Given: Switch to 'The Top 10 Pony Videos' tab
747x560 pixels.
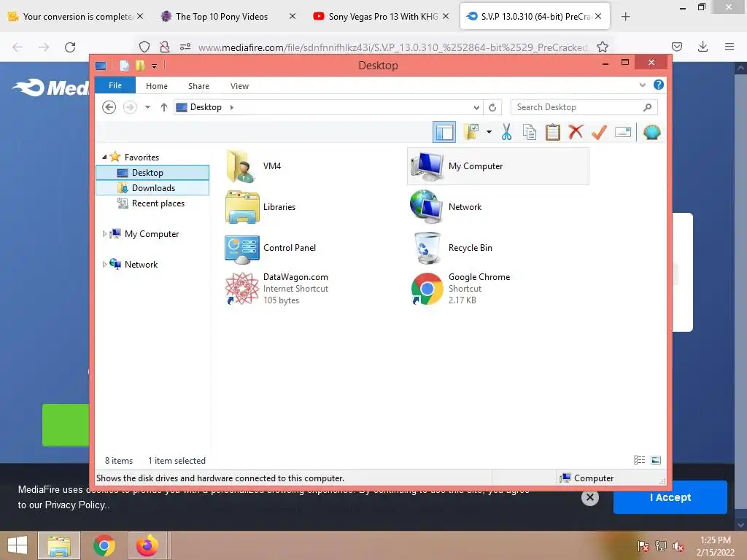Looking at the screenshot, I should point(228,16).
